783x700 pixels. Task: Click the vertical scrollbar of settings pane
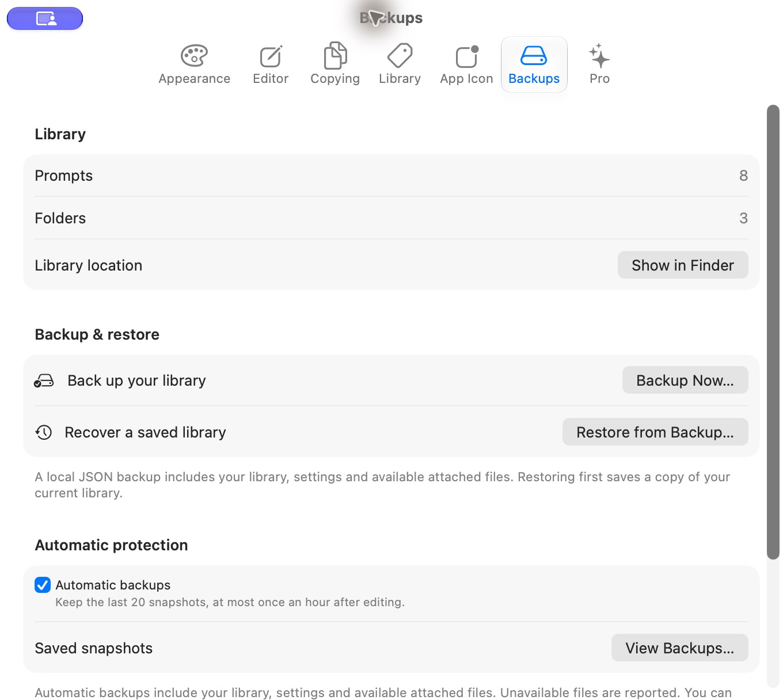(773, 332)
